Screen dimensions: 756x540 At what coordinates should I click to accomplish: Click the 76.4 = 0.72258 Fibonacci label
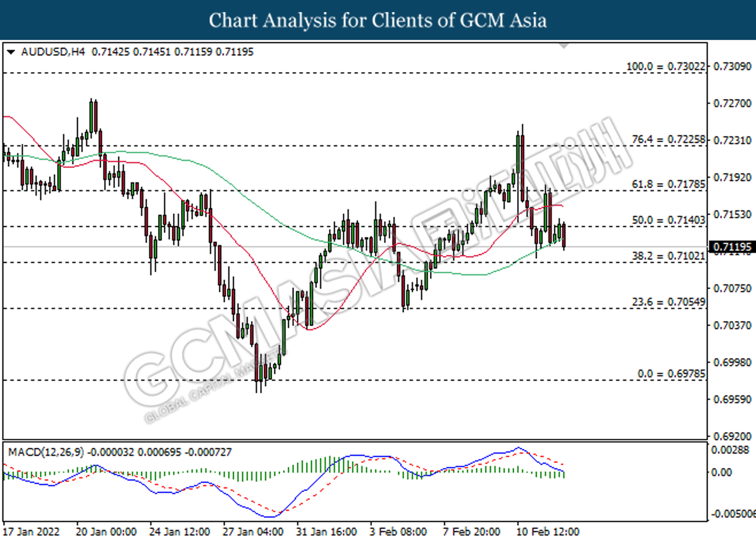[668, 139]
